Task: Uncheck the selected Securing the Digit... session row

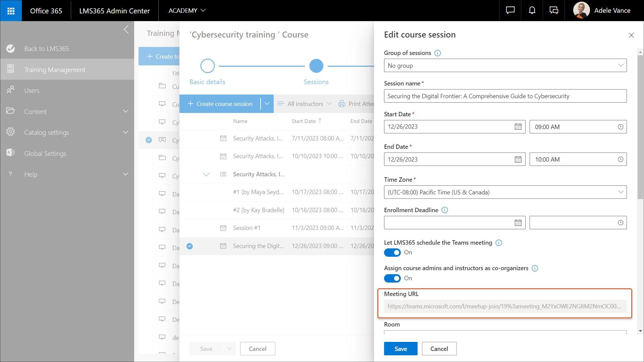Action: click(x=190, y=246)
